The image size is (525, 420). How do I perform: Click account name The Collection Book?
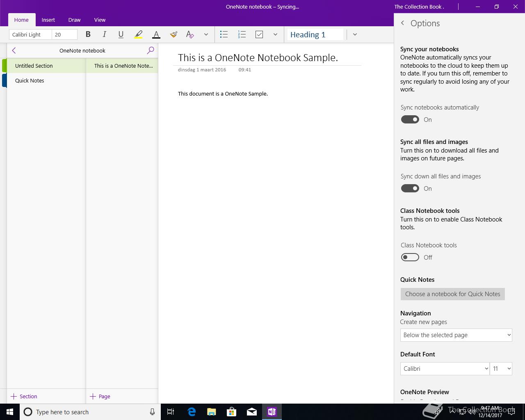419,7
